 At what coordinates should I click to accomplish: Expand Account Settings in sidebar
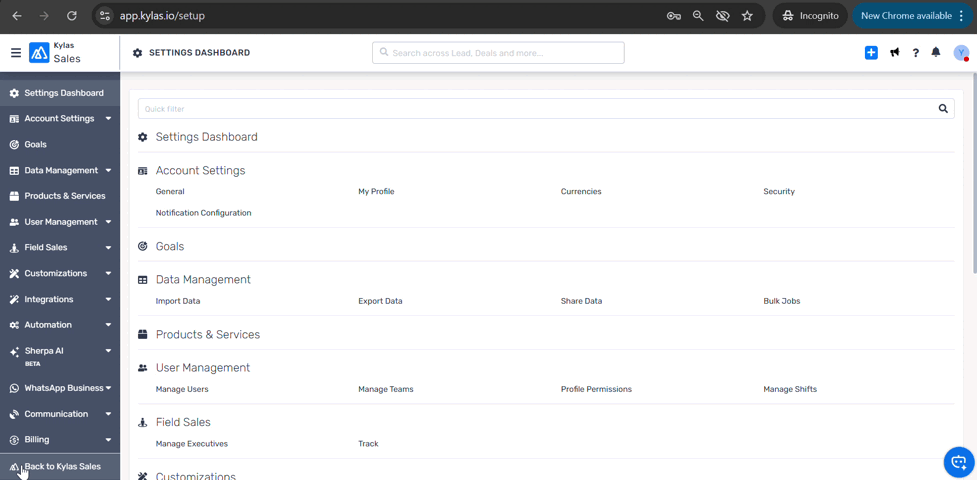coord(61,118)
